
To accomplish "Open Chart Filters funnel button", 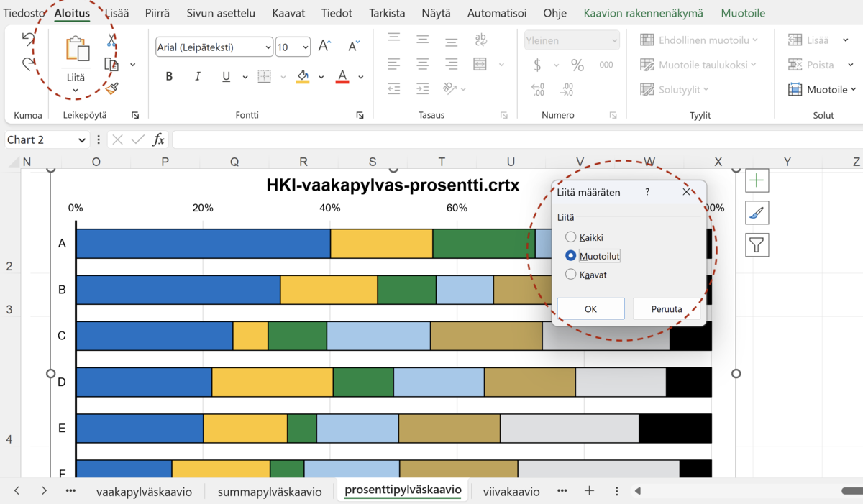I will (757, 245).
